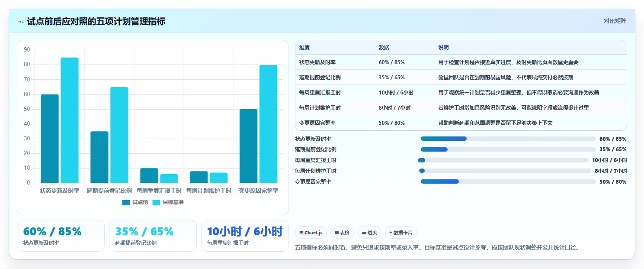Image resolution: width=644 pixels, height=269 pixels.
Task: Click the 90 tick on the chart y-axis
Action: click(x=27, y=50)
